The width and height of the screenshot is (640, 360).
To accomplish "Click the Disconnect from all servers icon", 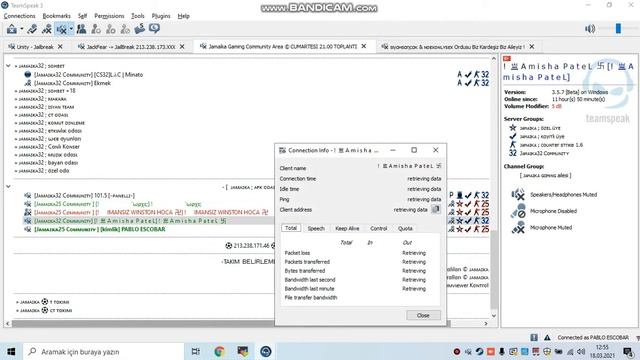I will 47,29.
